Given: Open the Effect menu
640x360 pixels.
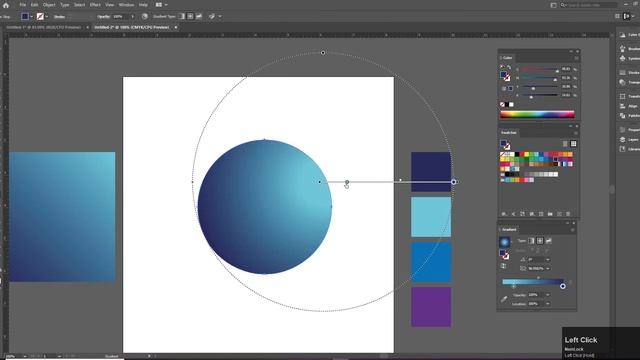Looking at the screenshot, I should point(95,5).
